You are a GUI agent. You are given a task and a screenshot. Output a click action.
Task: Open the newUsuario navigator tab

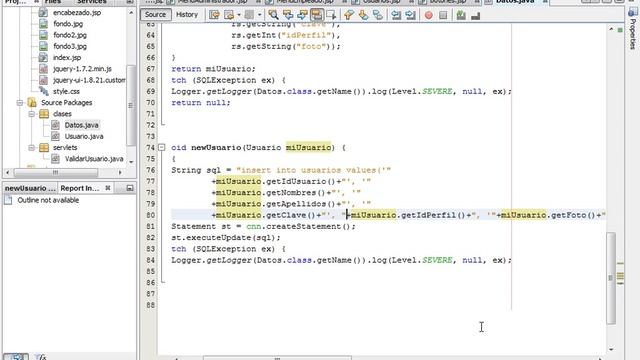coord(30,188)
